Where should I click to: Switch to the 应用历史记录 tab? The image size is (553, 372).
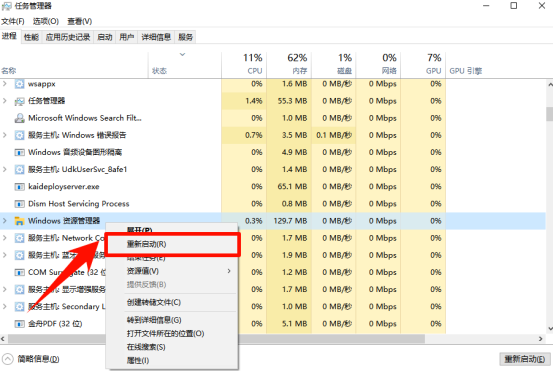(68, 37)
